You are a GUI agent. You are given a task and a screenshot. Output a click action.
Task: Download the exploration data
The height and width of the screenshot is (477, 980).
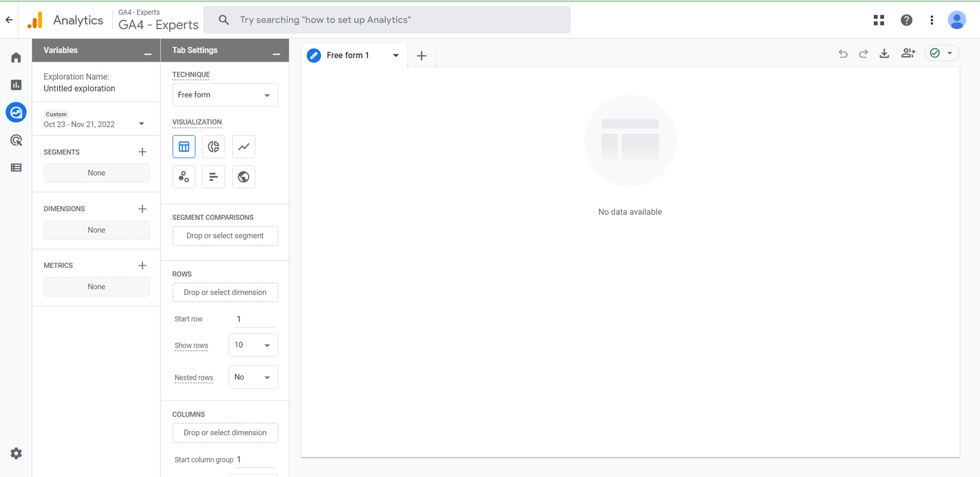884,54
